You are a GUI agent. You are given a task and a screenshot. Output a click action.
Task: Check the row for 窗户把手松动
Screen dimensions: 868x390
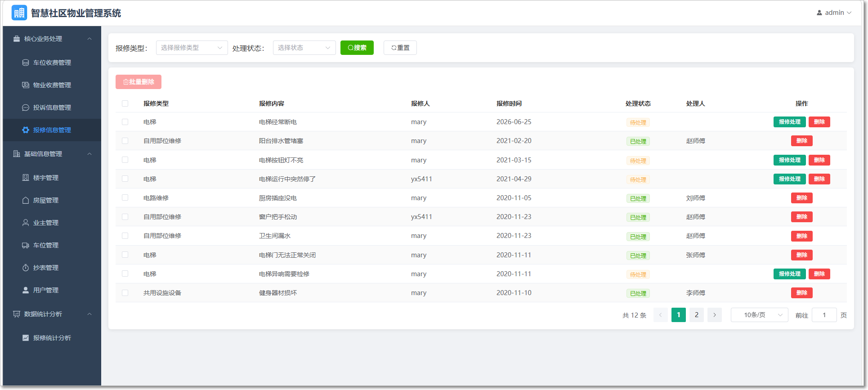pyautogui.click(x=125, y=217)
